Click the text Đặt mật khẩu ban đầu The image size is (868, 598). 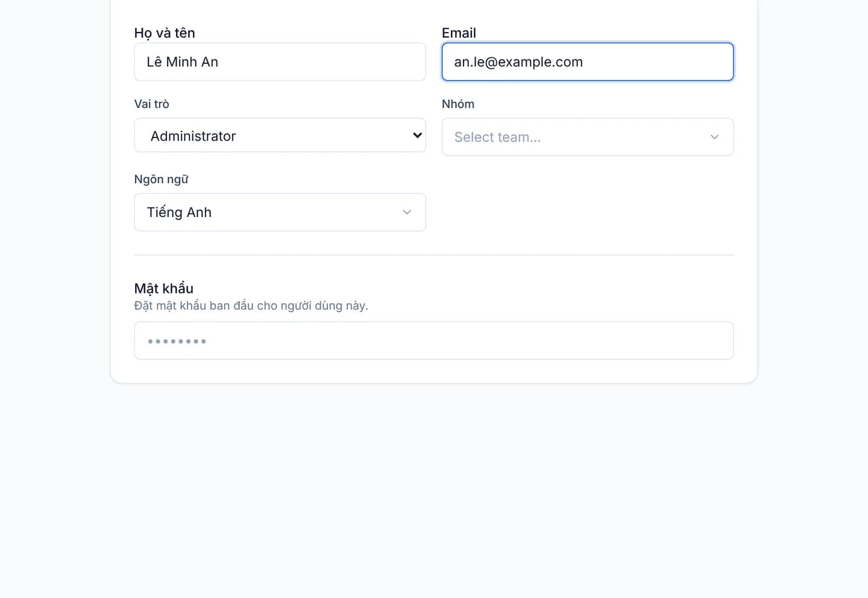tap(193, 306)
